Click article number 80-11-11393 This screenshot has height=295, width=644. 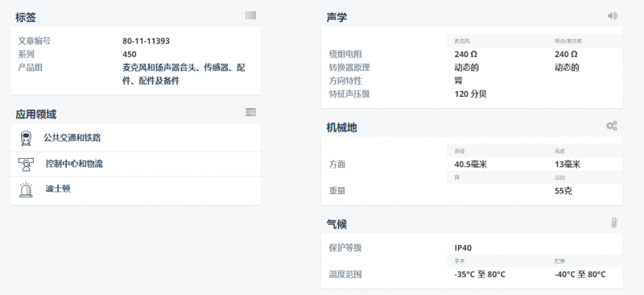[146, 41]
